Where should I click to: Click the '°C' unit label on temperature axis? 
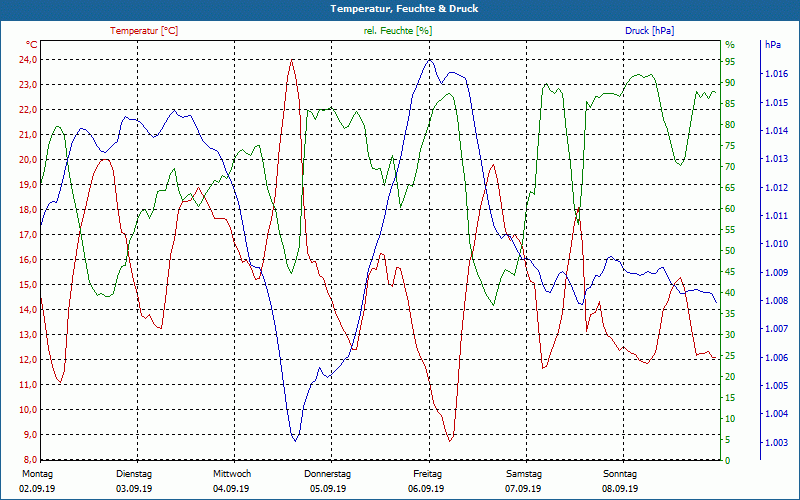31,44
